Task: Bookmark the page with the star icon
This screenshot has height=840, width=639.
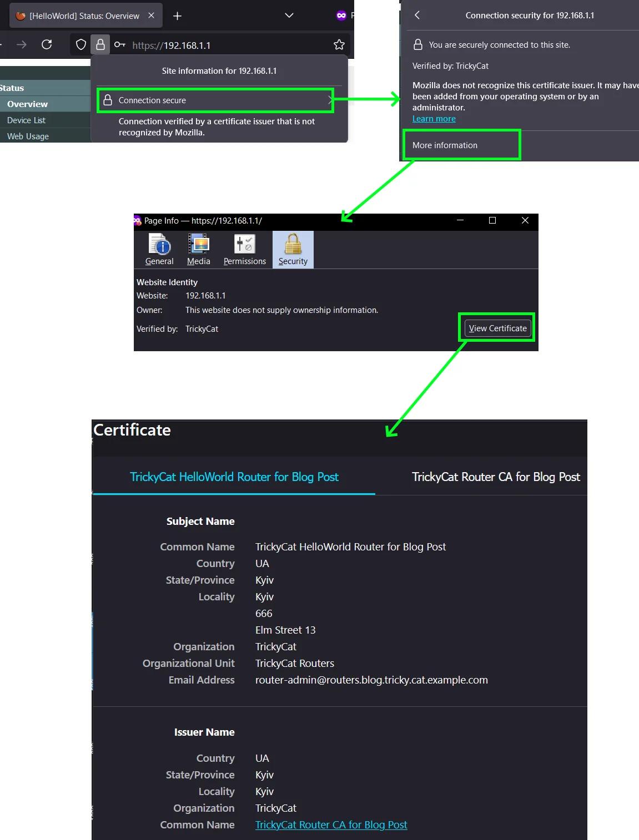Action: point(339,44)
